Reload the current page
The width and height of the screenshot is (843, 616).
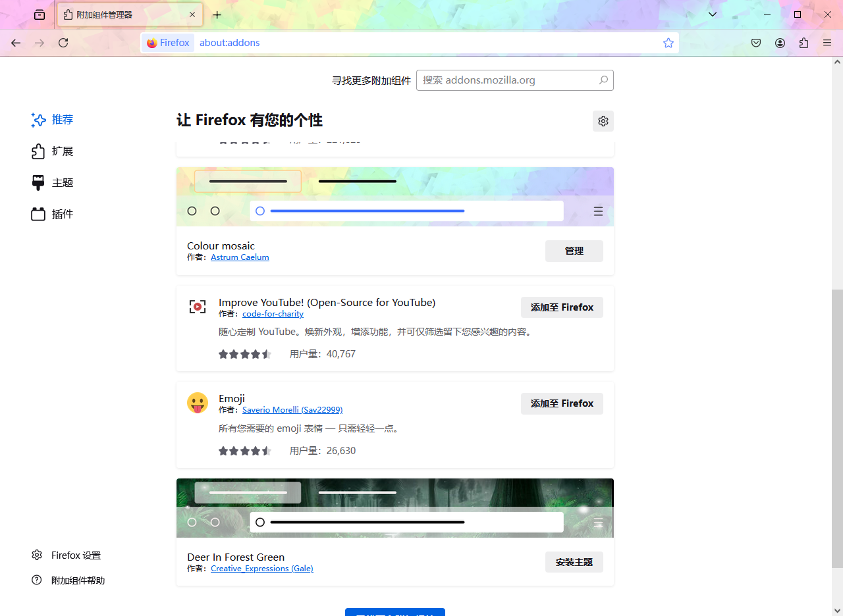click(63, 42)
